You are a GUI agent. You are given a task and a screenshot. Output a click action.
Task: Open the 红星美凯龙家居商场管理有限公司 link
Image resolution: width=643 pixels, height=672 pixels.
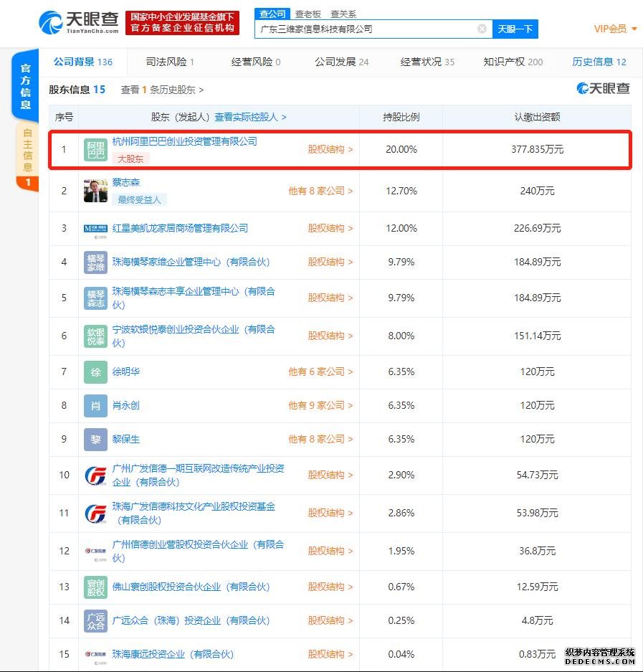tap(180, 229)
